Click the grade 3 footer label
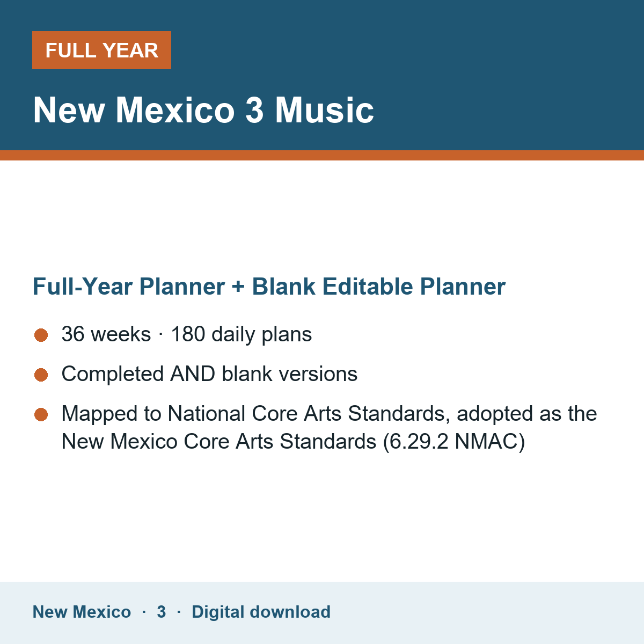 click(161, 612)
